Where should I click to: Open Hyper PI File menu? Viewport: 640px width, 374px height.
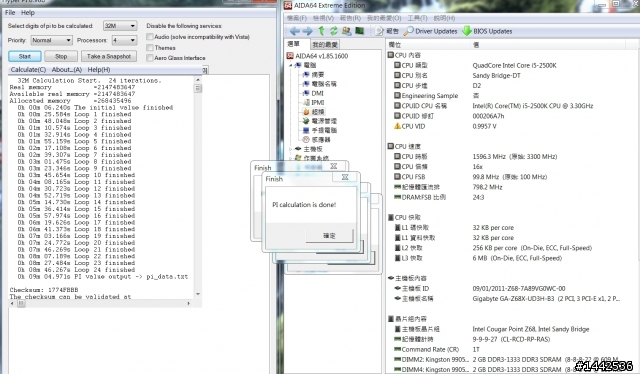coord(10,13)
